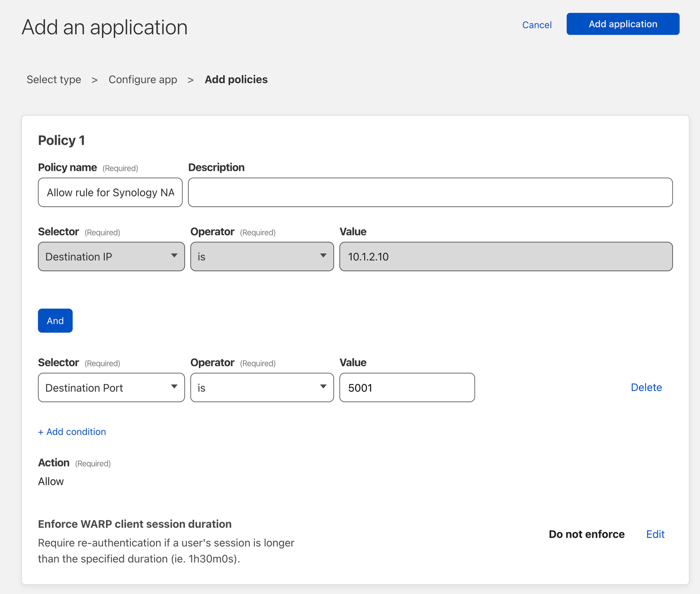Click the dropdown arrow on port operator
This screenshot has width=700, height=594.
[323, 387]
